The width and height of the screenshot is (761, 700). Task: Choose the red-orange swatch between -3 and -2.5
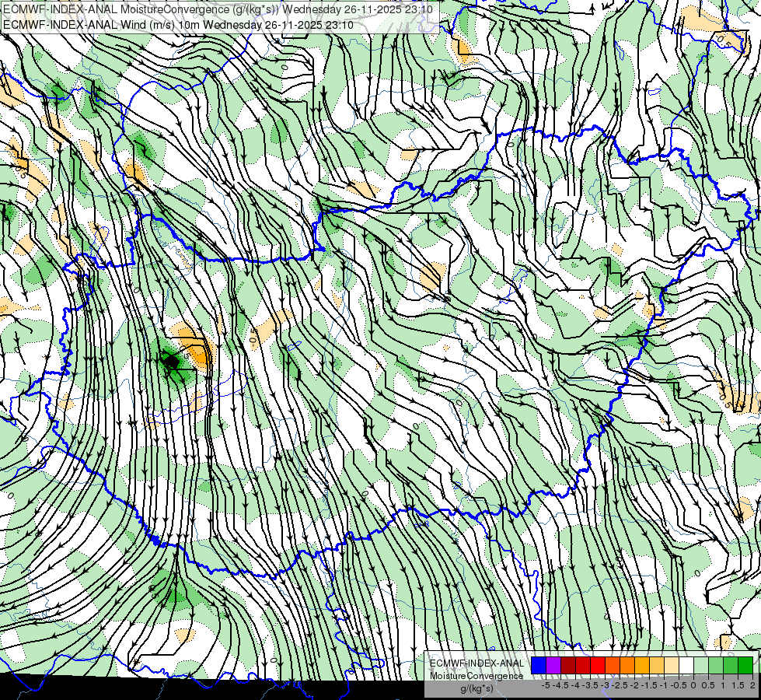click(x=613, y=666)
